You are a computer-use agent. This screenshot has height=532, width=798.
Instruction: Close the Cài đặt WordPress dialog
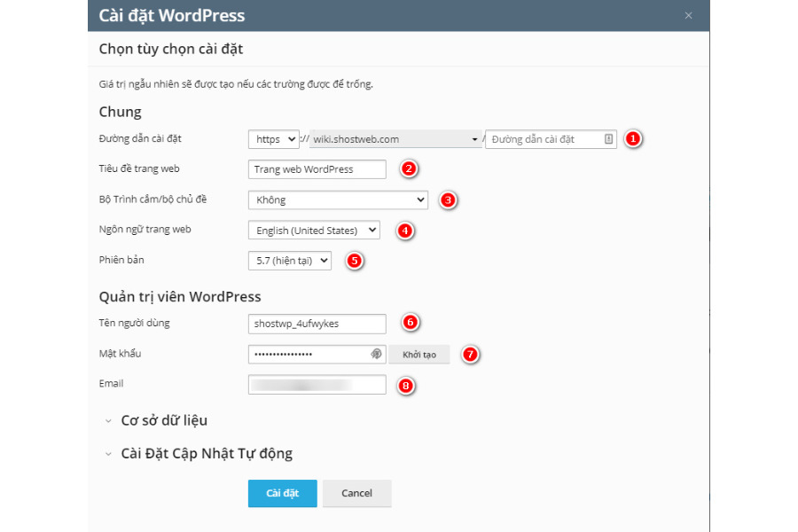click(x=689, y=16)
